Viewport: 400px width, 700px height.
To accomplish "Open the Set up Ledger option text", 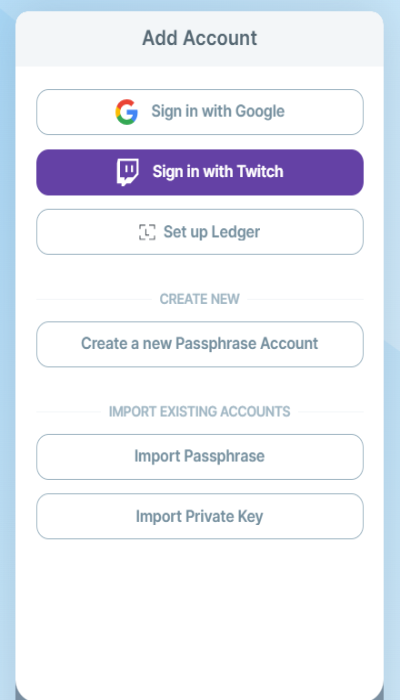I will tap(211, 232).
